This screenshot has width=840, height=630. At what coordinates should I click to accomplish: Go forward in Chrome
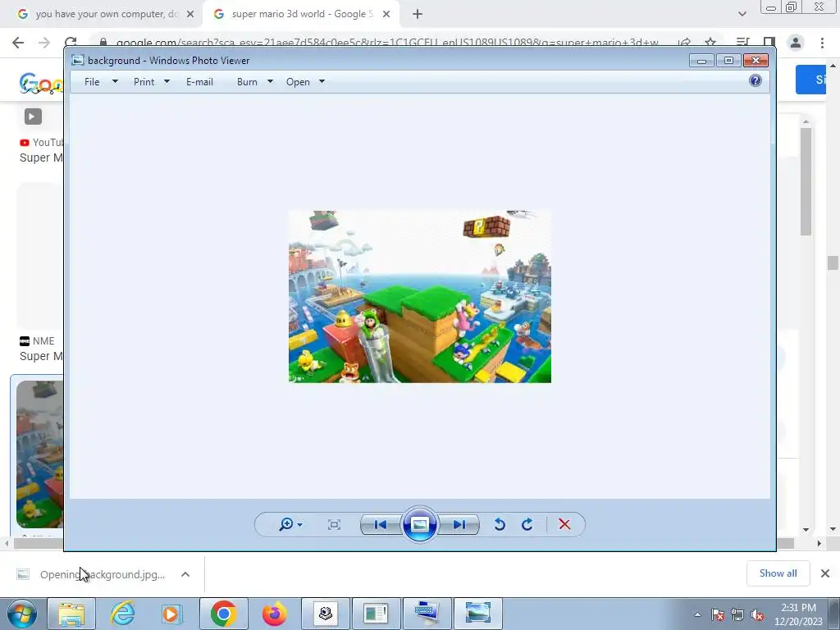(x=44, y=43)
